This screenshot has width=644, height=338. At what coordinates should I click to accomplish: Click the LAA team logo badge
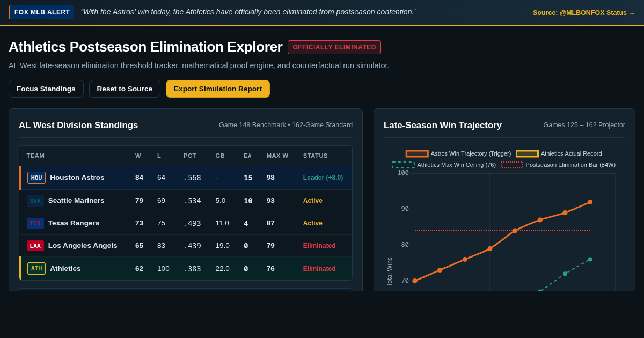(x=35, y=246)
